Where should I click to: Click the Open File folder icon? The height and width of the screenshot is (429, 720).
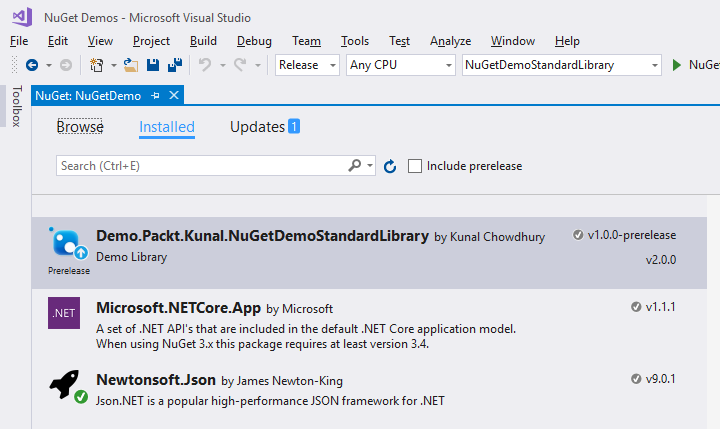131,65
